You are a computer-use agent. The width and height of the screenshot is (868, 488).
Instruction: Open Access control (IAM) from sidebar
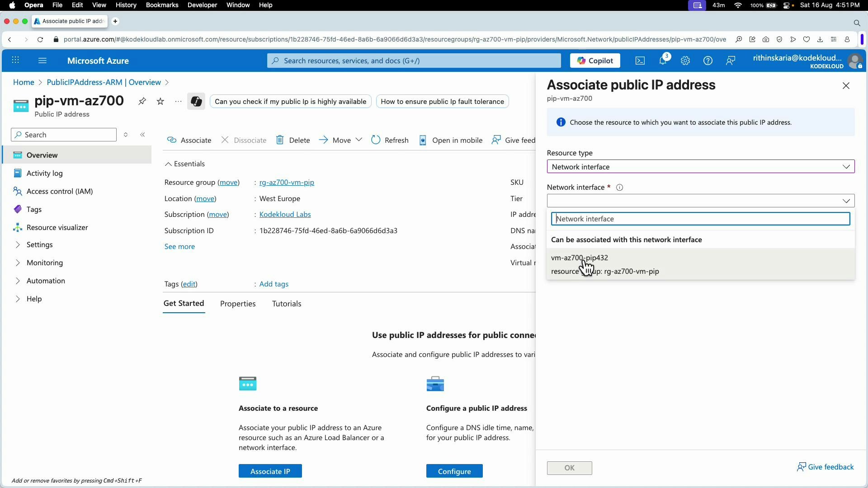[59, 191]
